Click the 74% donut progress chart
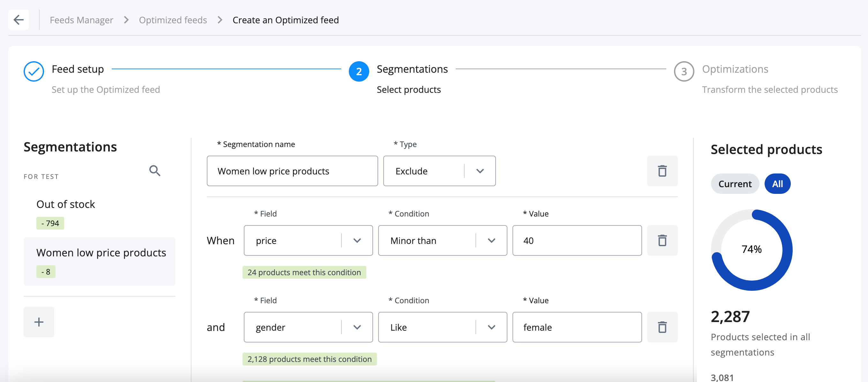 [x=752, y=250]
